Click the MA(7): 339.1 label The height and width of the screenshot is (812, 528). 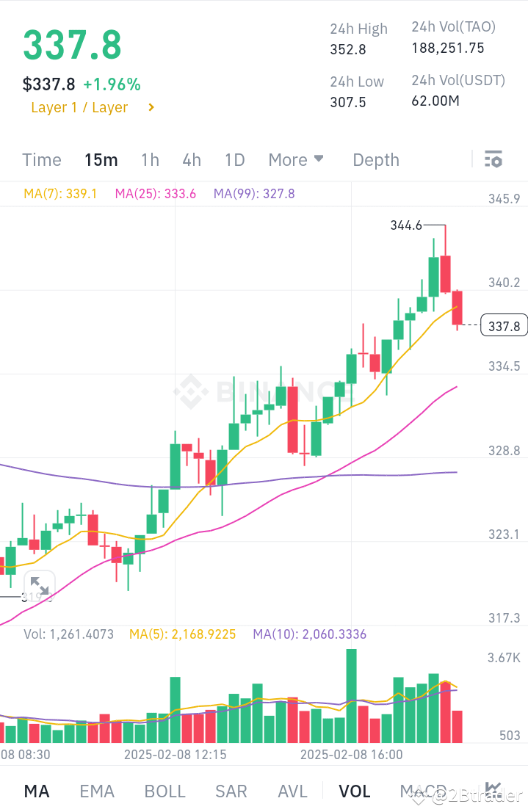[x=60, y=194]
